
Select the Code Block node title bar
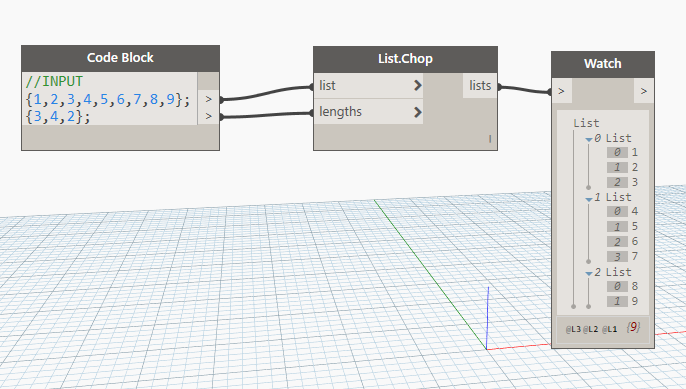click(x=120, y=58)
